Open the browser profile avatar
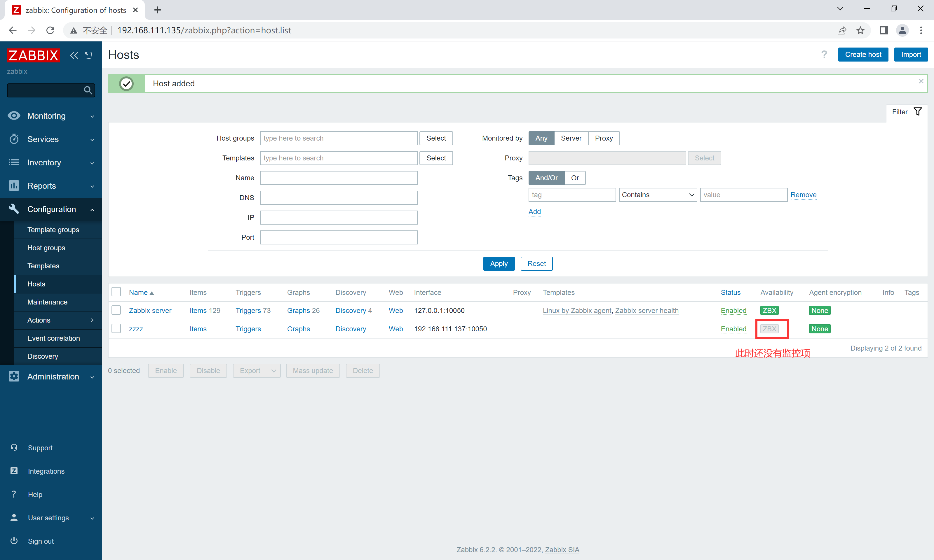Viewport: 934px width, 560px height. point(903,30)
